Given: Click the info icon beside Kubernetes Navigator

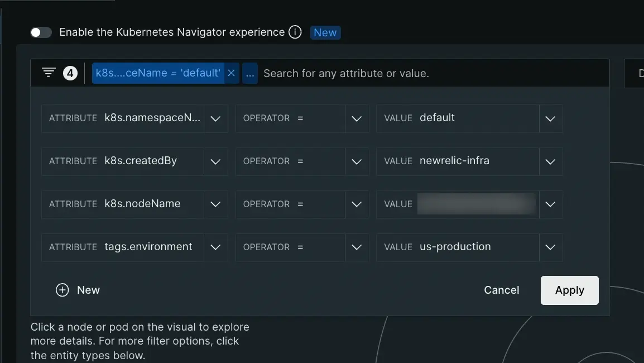Looking at the screenshot, I should pyautogui.click(x=295, y=32).
